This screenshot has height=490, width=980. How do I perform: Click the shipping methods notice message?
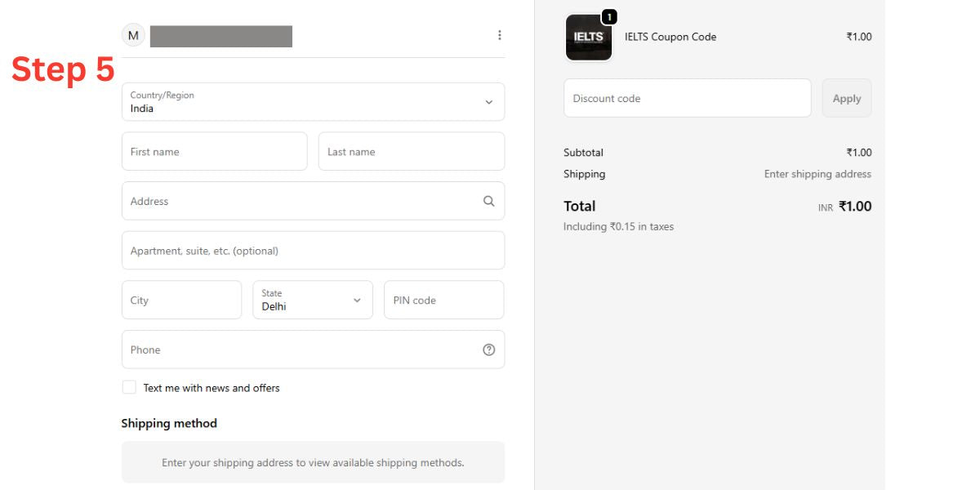pos(313,462)
